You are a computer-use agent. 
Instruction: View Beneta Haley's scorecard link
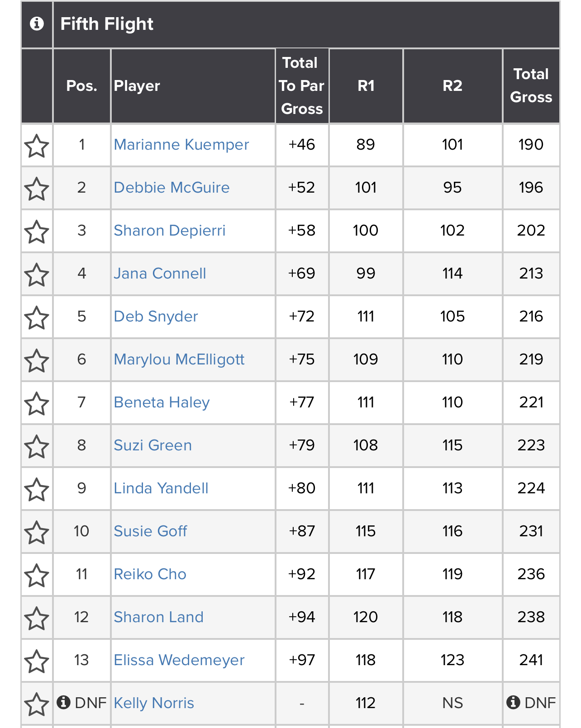[x=162, y=402]
